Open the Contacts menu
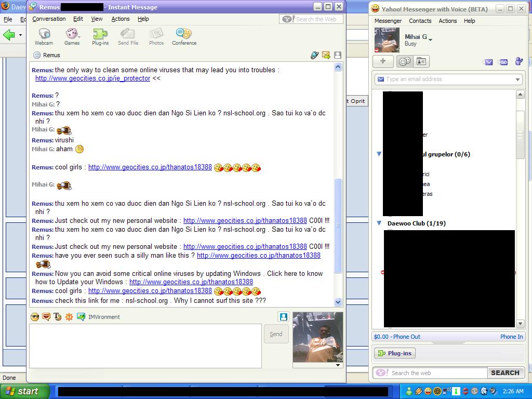This screenshot has height=399, width=532. (x=420, y=21)
